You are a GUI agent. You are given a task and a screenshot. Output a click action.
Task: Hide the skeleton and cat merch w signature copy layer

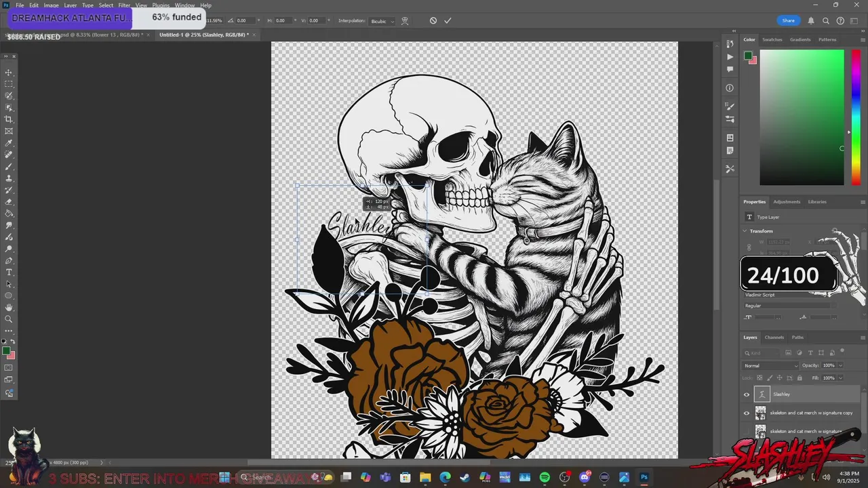747,413
